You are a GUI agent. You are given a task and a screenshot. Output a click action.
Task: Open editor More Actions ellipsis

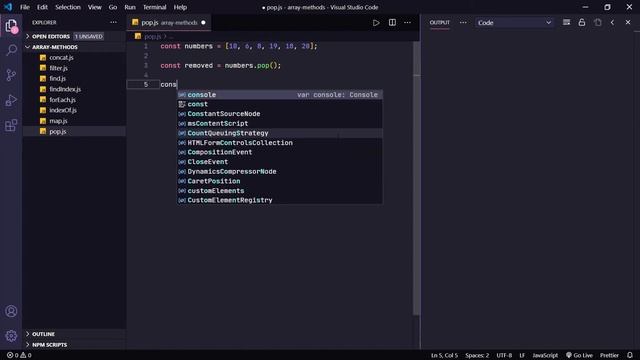(x=407, y=23)
